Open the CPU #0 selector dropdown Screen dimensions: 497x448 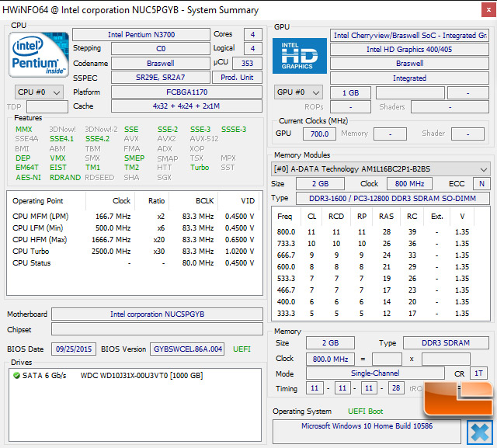(x=39, y=92)
